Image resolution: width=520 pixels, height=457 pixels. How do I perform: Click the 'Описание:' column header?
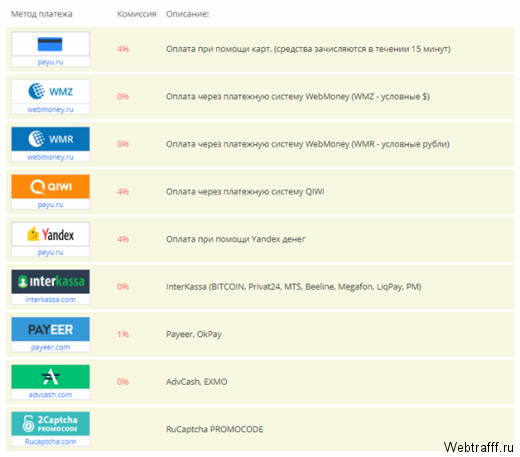point(188,14)
